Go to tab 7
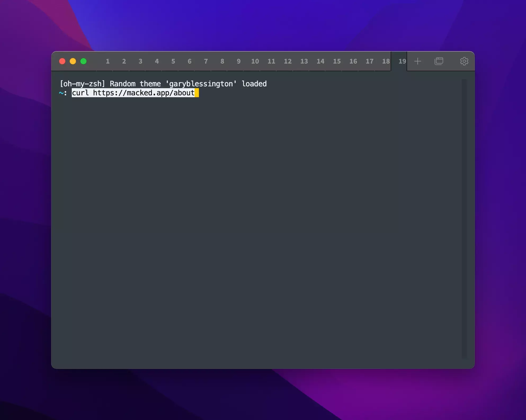 [206, 61]
